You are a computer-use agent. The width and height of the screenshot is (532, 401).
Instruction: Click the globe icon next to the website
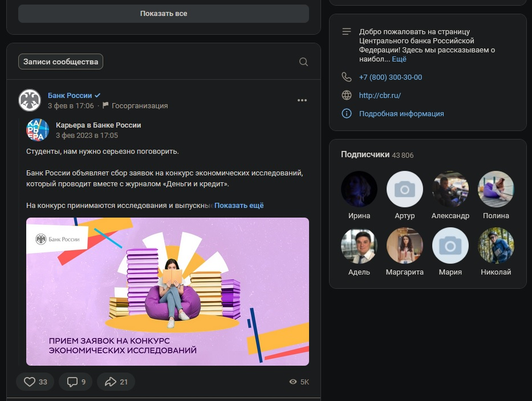click(347, 95)
